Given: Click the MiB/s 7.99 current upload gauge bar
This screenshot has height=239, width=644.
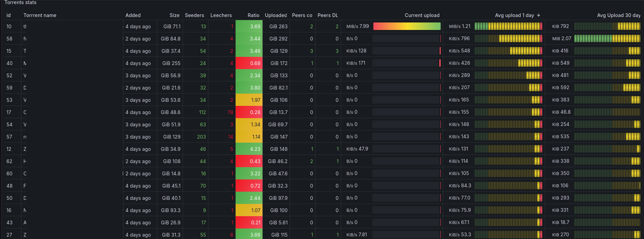Looking at the screenshot, I should 407,26.
